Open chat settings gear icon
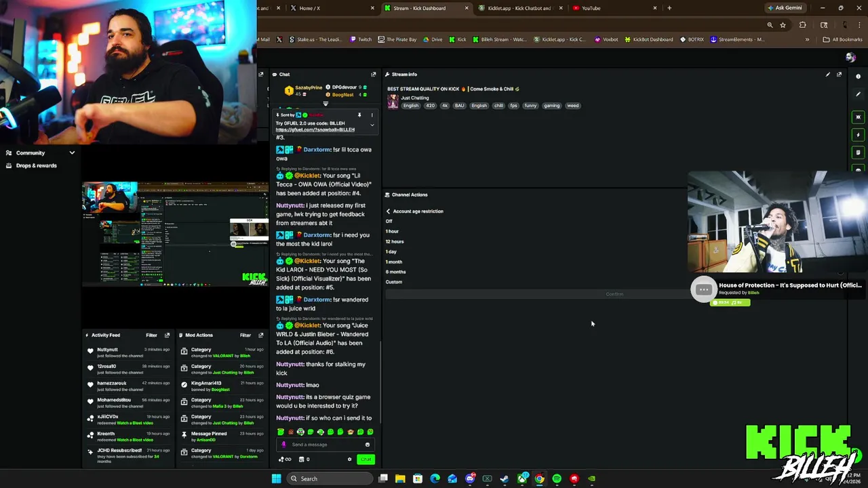 [x=350, y=460]
